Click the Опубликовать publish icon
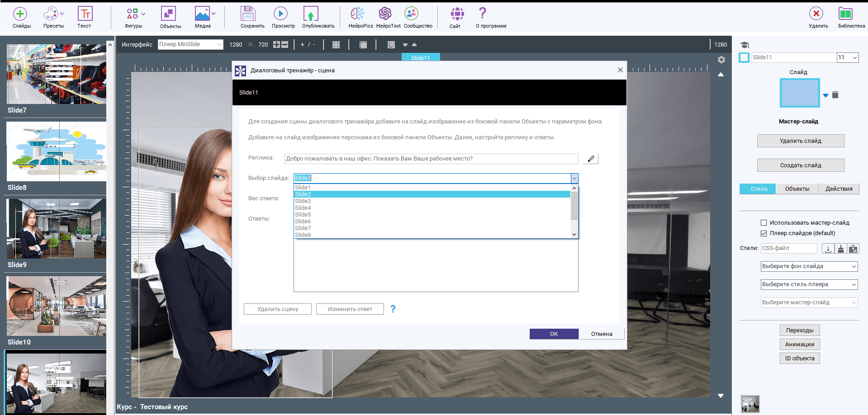The image size is (868, 415). pyautogui.click(x=311, y=14)
